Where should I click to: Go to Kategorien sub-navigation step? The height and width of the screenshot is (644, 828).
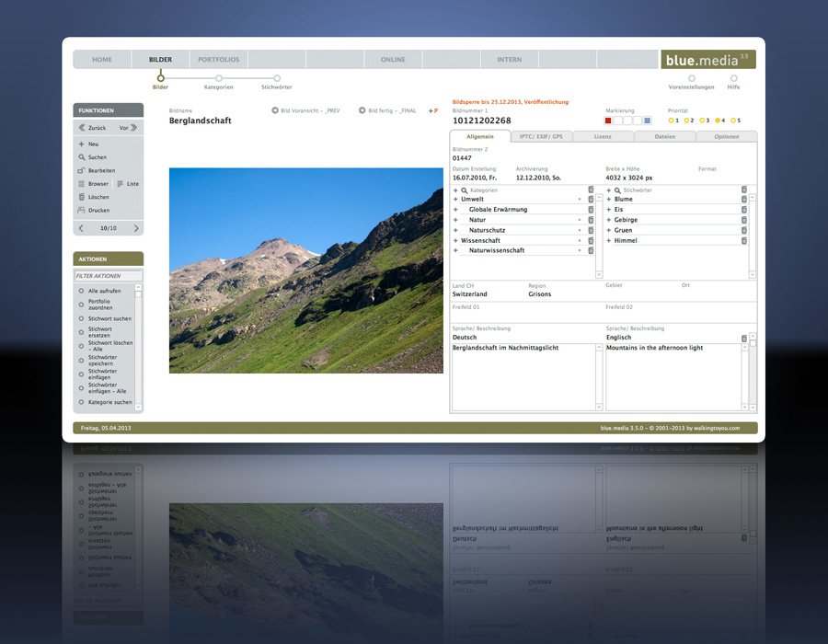219,83
